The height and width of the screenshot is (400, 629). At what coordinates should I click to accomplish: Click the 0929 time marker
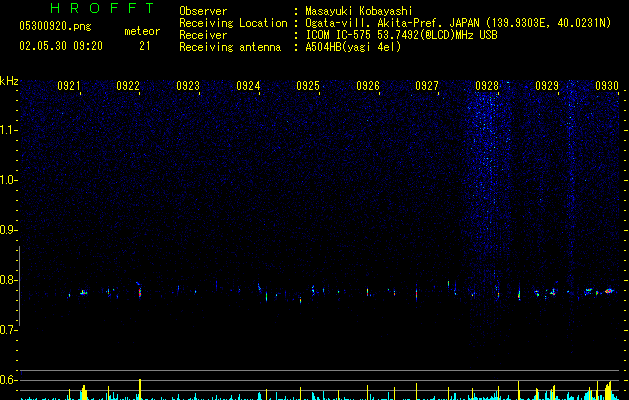point(547,85)
